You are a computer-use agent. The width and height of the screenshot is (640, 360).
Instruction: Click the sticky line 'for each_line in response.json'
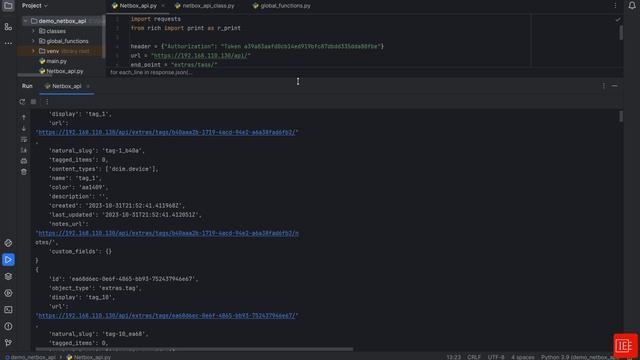[151, 72]
